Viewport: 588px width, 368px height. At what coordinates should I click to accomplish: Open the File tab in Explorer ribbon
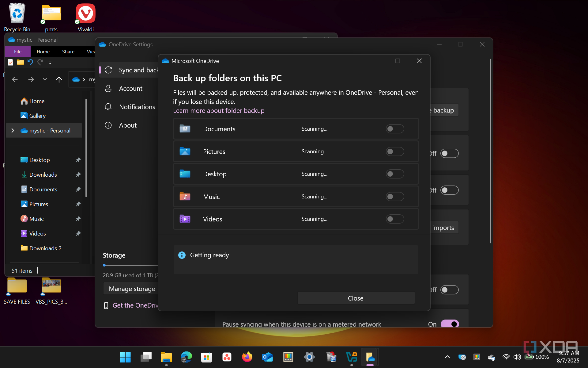[x=18, y=52]
